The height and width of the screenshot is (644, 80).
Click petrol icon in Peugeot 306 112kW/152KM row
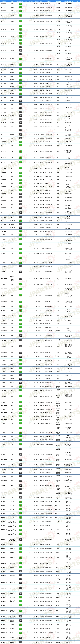pos(21,440)
